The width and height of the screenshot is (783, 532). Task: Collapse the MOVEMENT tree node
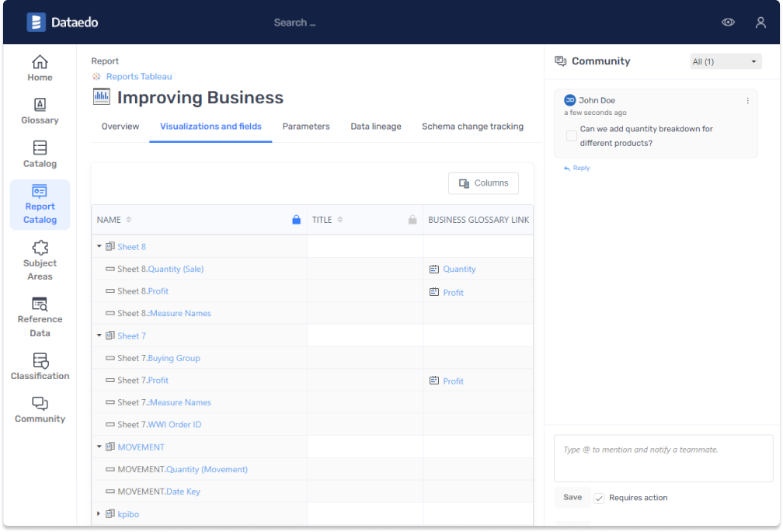point(99,447)
